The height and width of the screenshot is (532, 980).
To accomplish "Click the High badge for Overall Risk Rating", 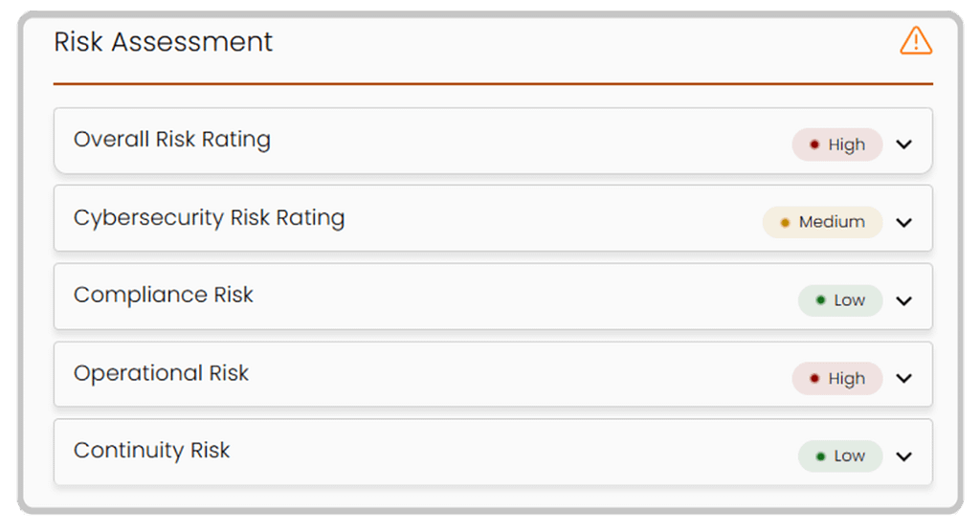I will click(837, 144).
